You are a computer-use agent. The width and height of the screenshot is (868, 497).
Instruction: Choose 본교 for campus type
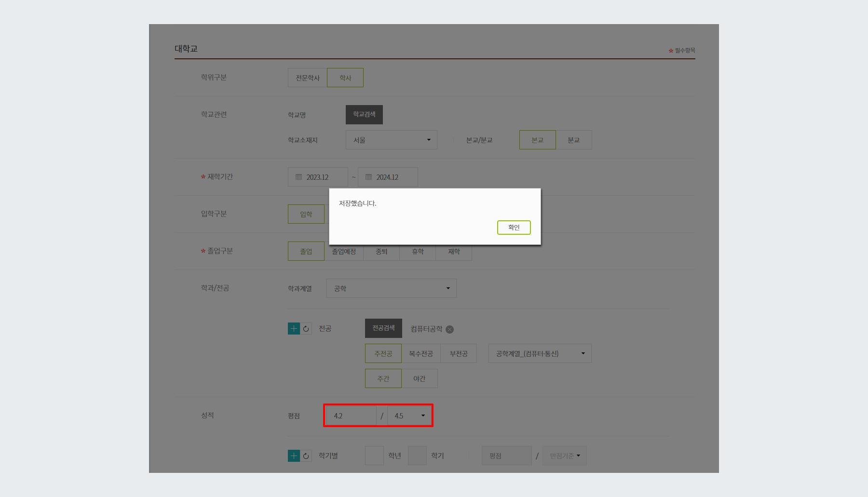pos(538,140)
